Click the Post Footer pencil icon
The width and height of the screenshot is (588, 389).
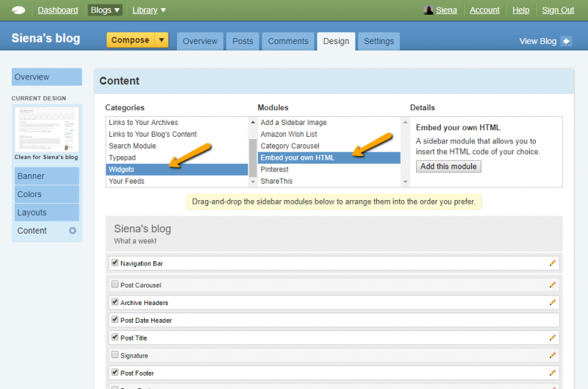[553, 373]
